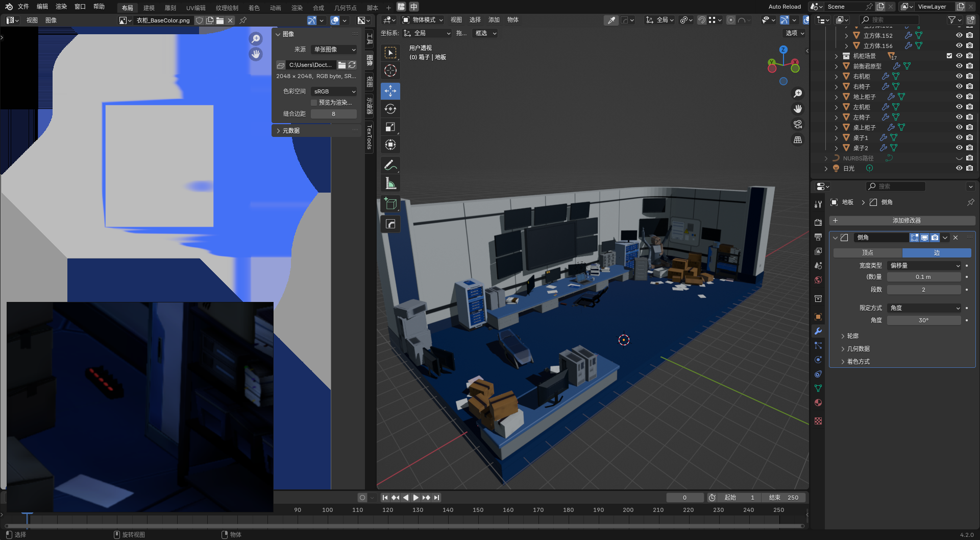Select the Annotate pencil tool

coord(390,165)
